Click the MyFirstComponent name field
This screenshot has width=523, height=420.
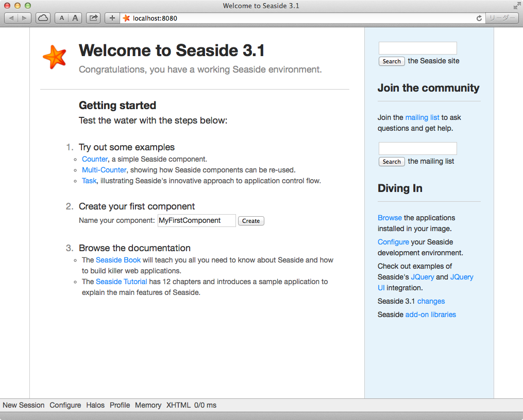click(x=197, y=220)
